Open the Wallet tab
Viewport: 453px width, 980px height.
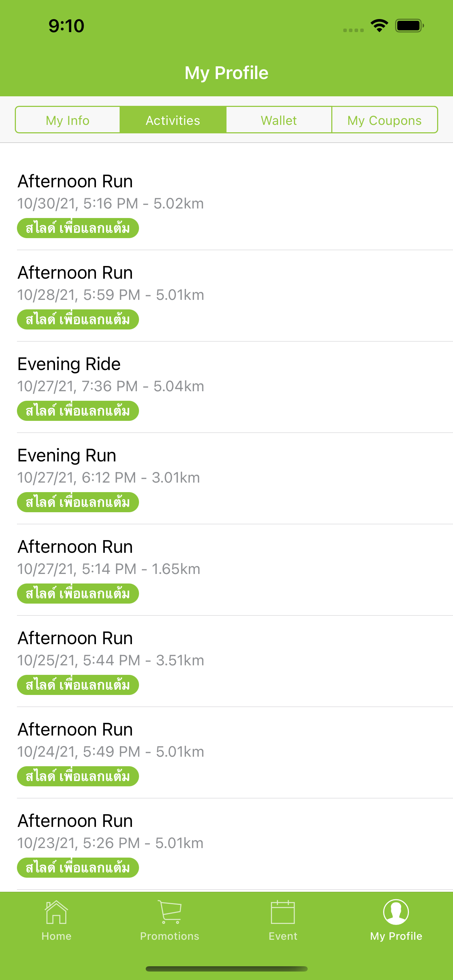(x=279, y=120)
